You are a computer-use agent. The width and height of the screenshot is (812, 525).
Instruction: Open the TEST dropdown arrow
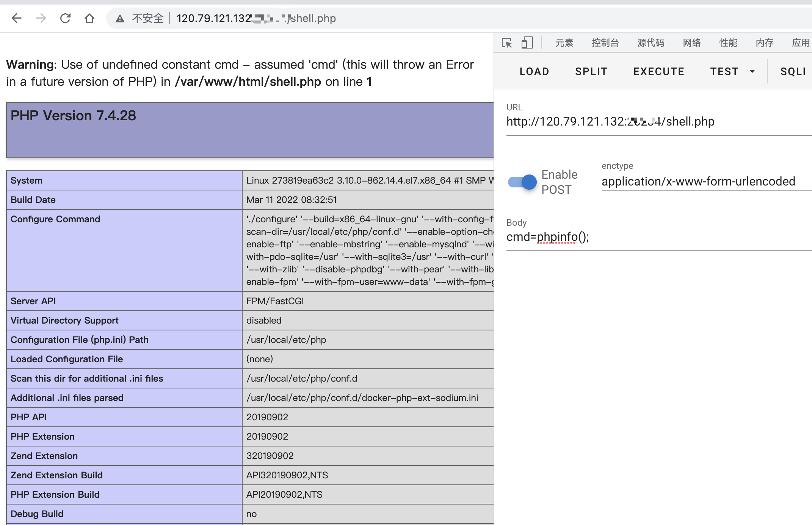tap(752, 71)
